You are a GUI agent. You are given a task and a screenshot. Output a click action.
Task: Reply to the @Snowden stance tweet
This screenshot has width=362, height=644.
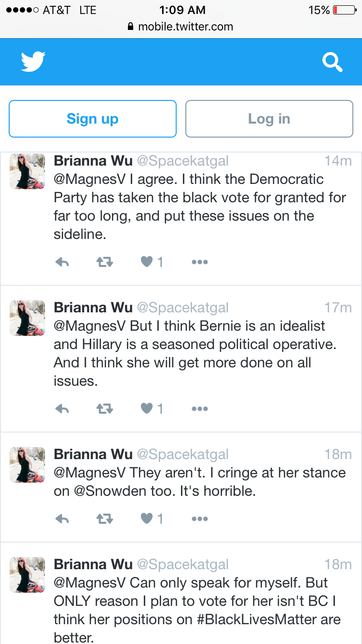tap(62, 519)
